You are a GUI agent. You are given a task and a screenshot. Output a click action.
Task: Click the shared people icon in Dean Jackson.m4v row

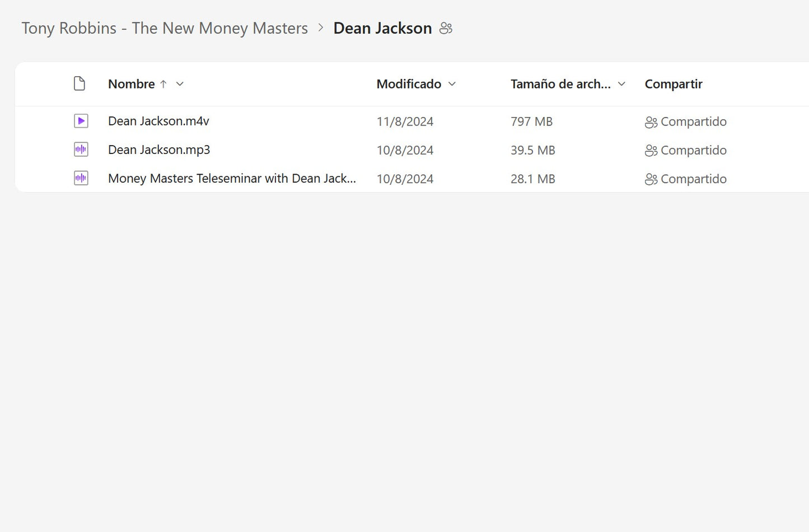651,122
